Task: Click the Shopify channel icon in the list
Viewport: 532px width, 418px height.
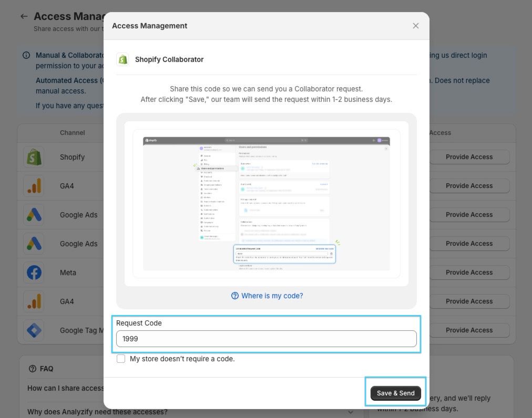Action: click(34, 157)
